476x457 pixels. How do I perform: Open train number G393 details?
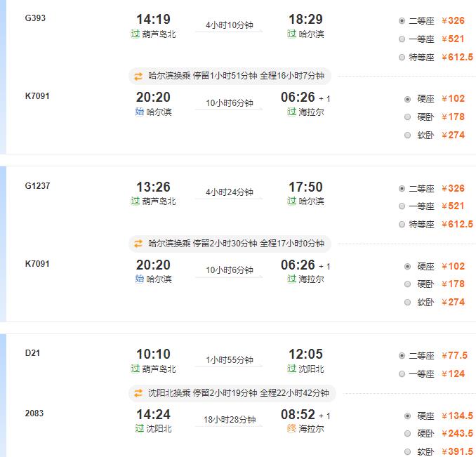point(35,18)
